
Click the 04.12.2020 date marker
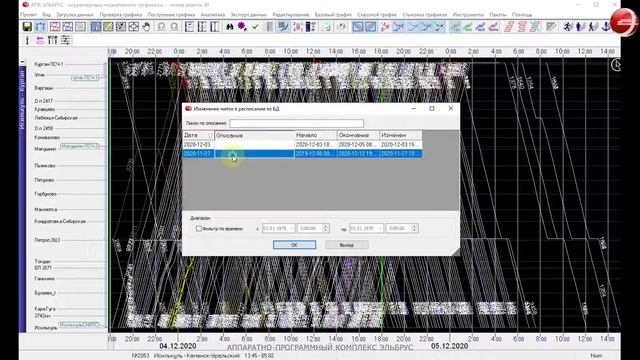(x=178, y=346)
